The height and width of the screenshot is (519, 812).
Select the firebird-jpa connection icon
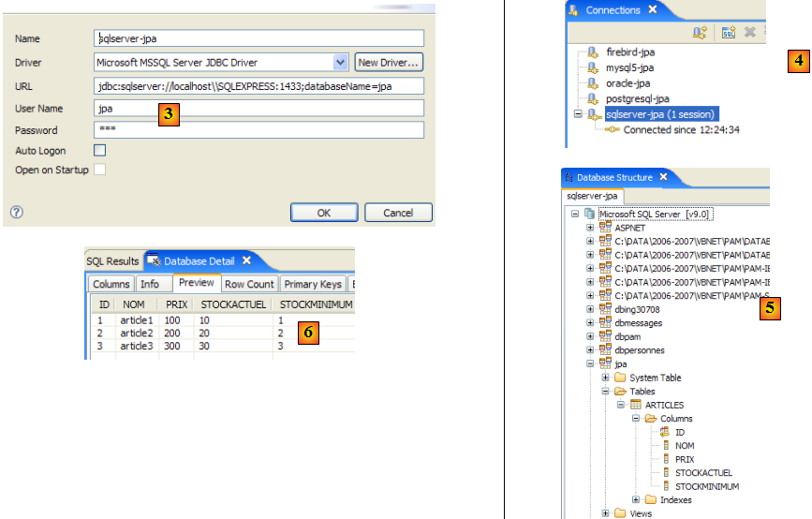tap(592, 52)
